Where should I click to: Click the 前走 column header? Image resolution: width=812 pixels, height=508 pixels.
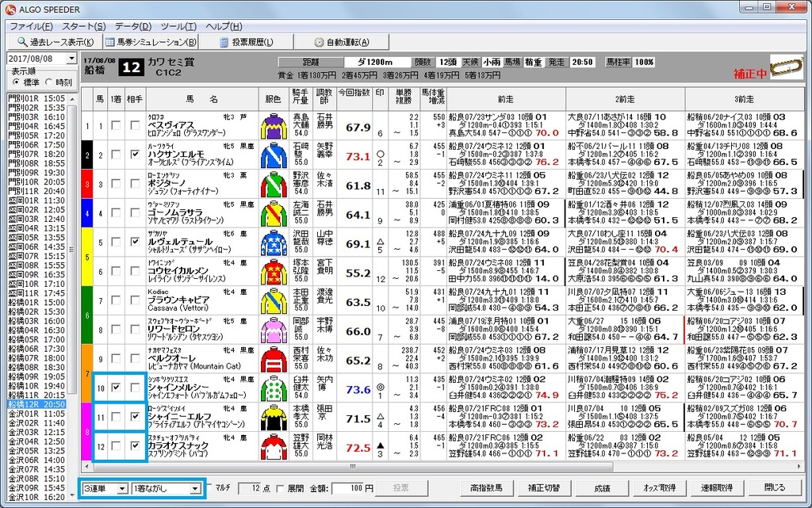505,99
